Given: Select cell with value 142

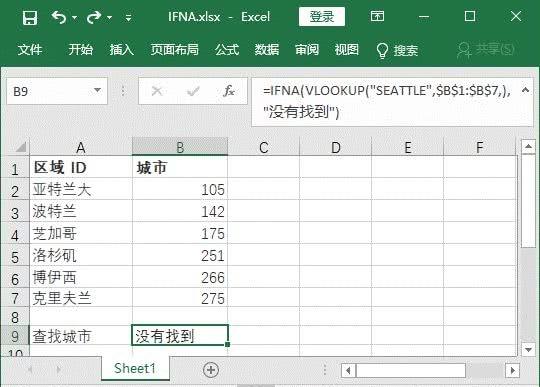Looking at the screenshot, I should coord(180,211).
